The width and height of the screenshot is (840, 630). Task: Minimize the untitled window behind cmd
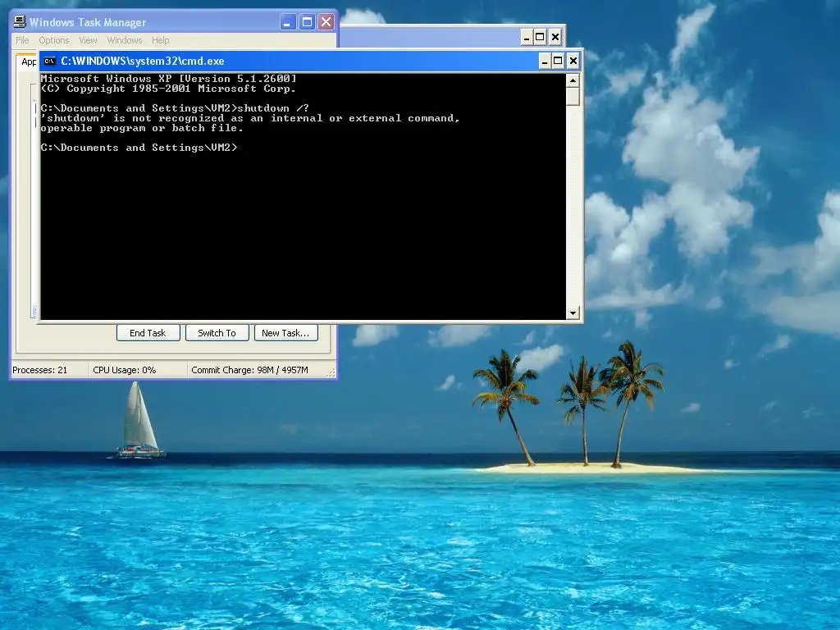(x=527, y=37)
